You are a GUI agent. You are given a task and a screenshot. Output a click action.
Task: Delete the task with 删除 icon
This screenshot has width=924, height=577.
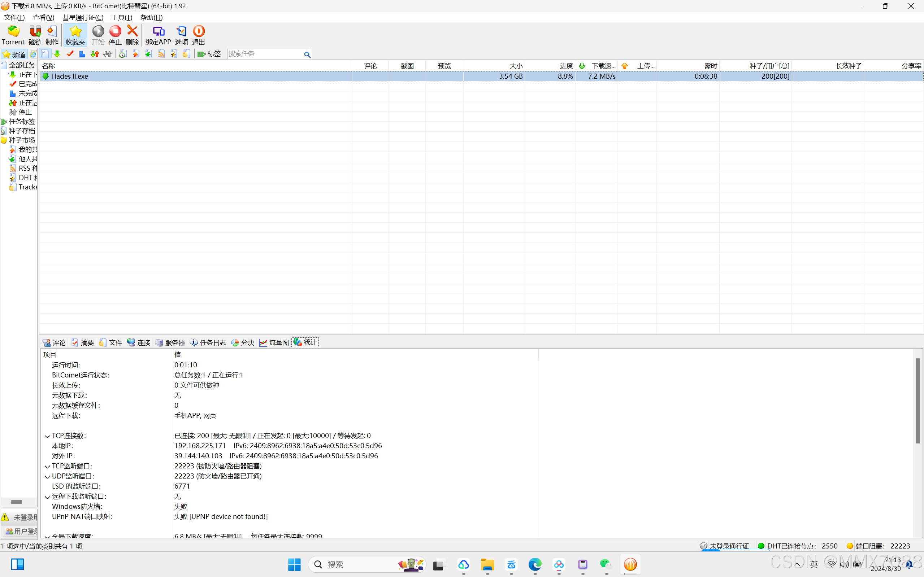pos(132,35)
